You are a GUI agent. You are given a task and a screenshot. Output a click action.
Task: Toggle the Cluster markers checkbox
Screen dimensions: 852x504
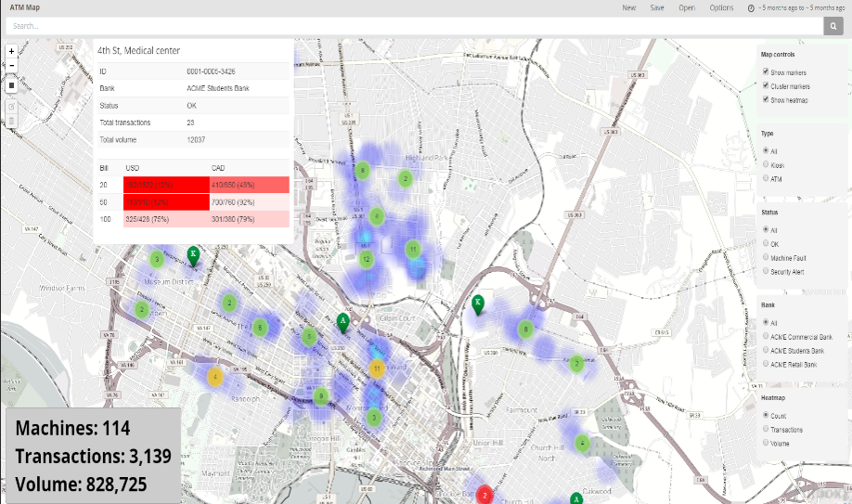tap(766, 85)
